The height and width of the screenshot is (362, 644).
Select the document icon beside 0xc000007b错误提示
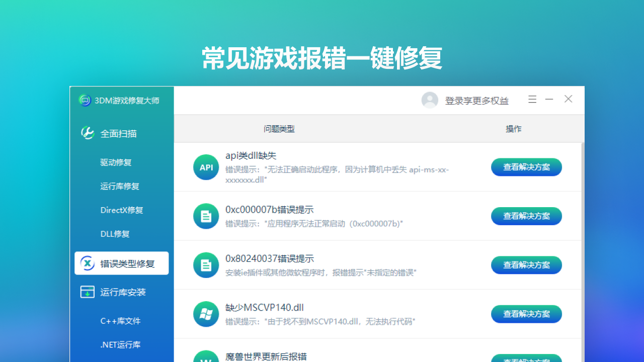[x=206, y=216]
